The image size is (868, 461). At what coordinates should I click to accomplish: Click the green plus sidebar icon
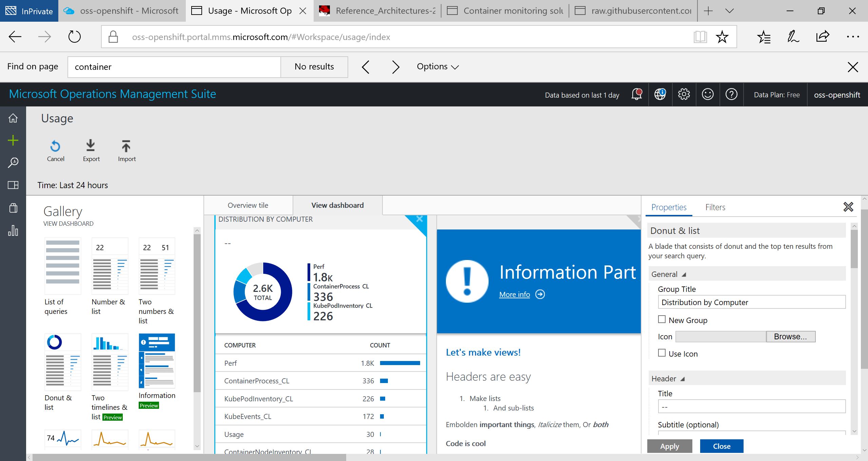[13, 140]
